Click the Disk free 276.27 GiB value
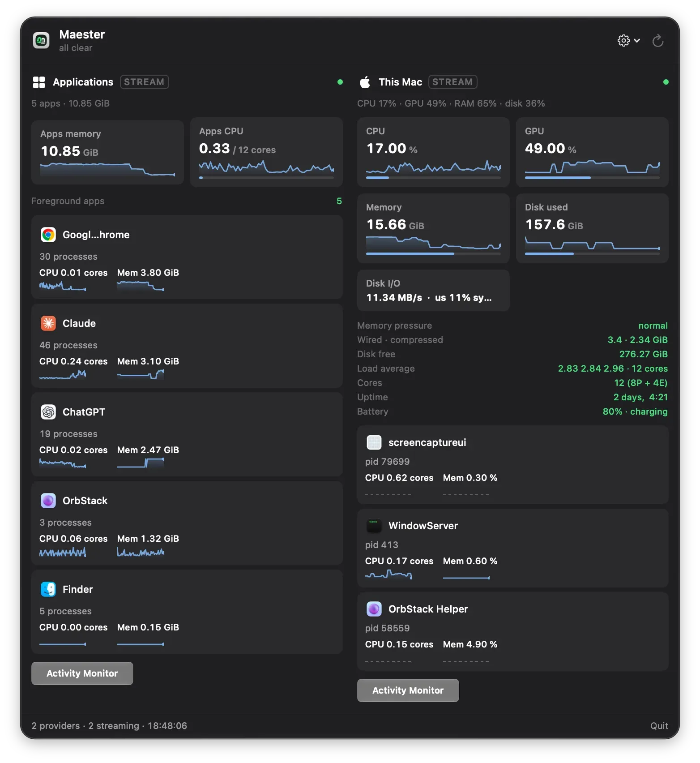700x763 pixels. [643, 354]
